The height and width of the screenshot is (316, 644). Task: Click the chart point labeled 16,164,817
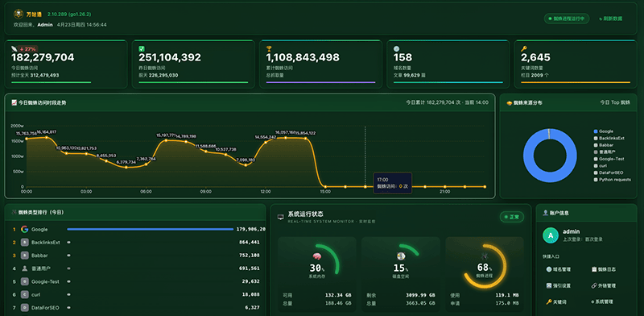click(47, 137)
